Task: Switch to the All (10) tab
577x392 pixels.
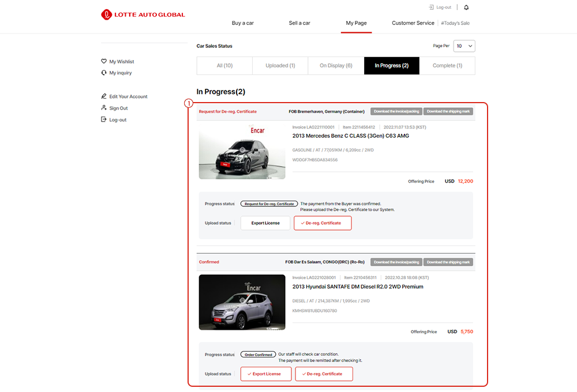Action: pos(224,66)
